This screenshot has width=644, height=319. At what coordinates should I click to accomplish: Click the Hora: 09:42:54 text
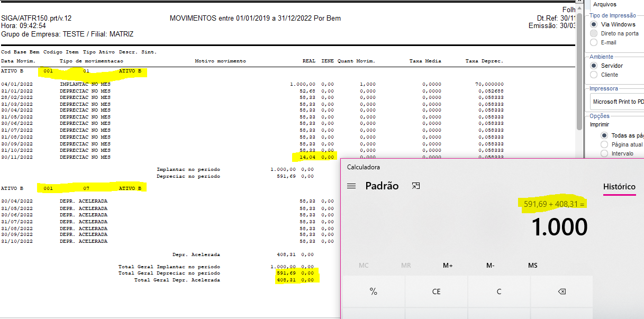pos(23,25)
